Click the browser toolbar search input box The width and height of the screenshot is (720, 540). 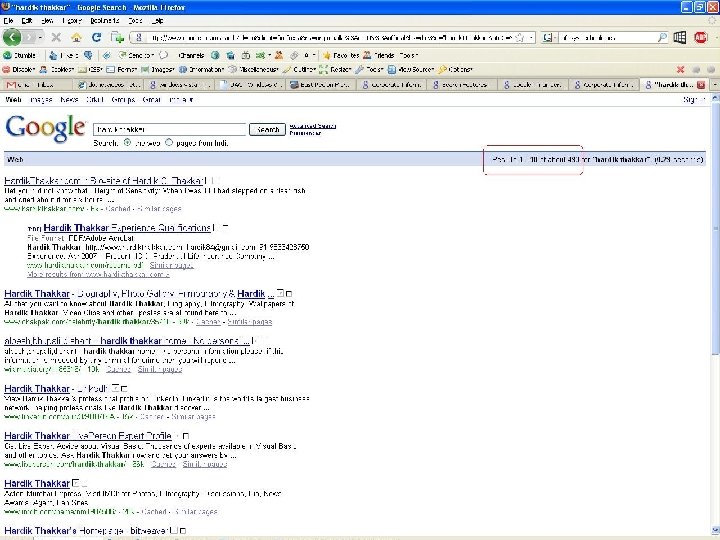click(x=608, y=38)
